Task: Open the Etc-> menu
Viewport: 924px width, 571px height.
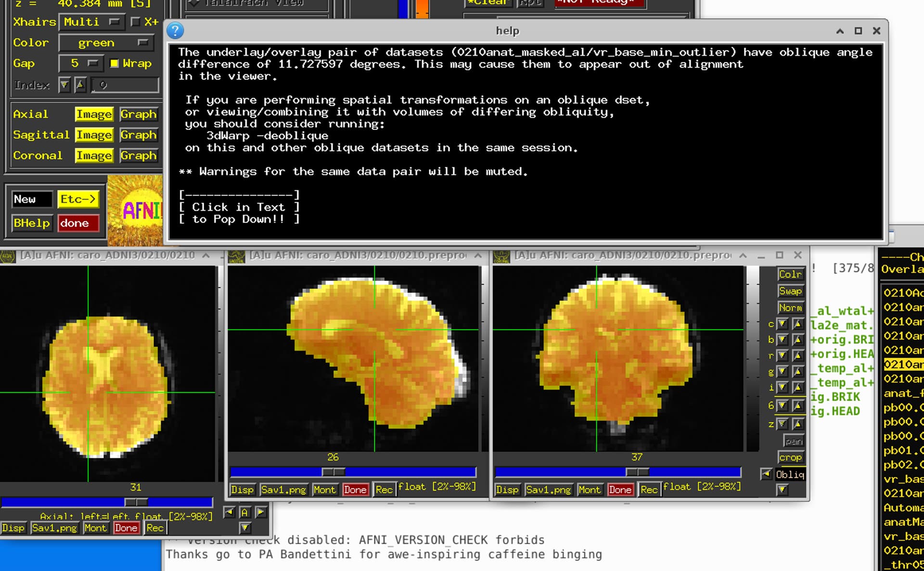Action: 78,199
